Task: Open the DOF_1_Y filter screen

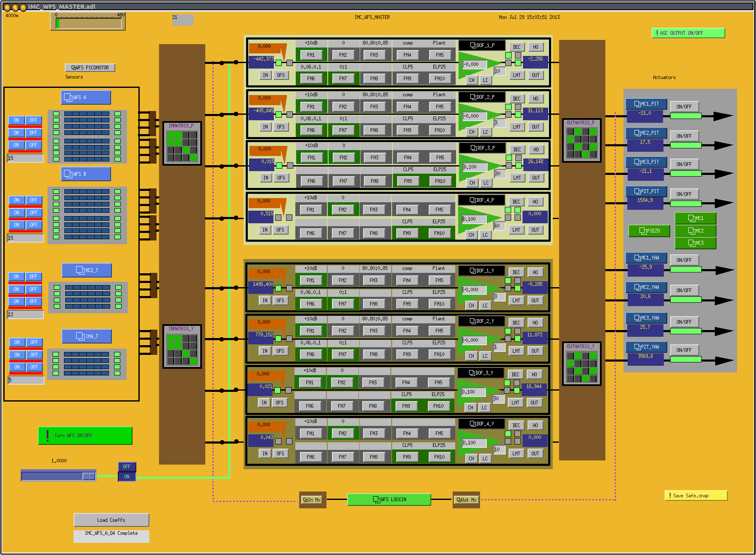Action: [x=481, y=271]
